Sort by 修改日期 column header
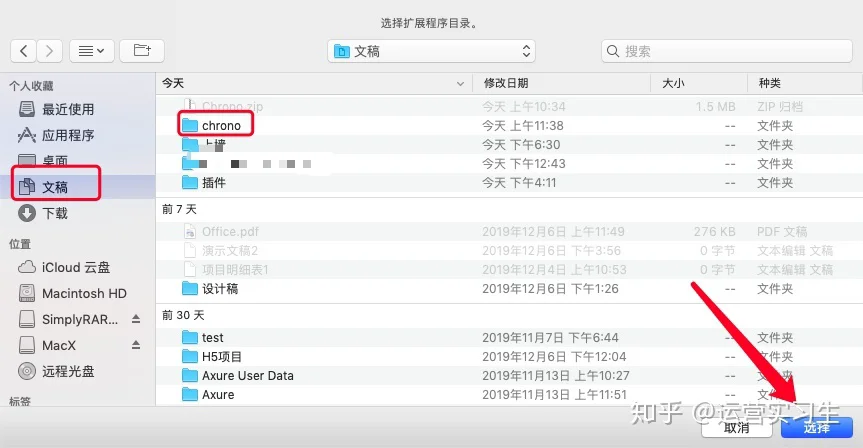863x448 pixels. click(561, 83)
